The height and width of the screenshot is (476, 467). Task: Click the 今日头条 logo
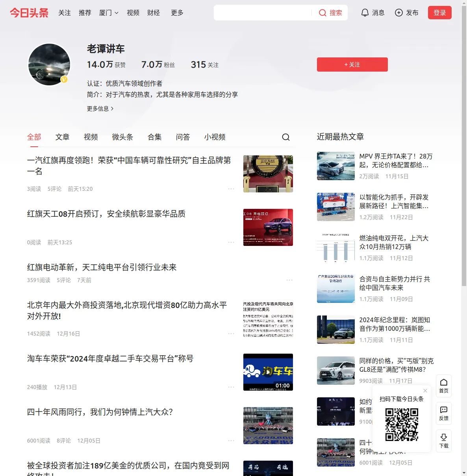coord(29,13)
